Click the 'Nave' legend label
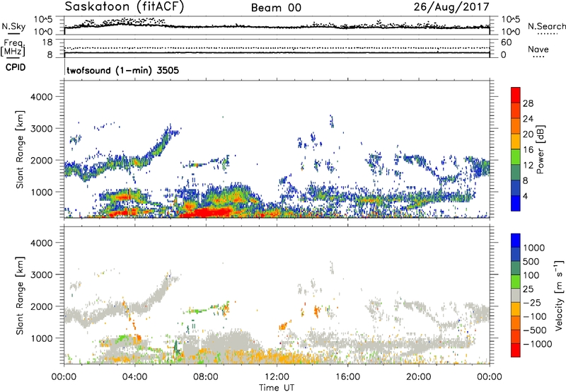The width and height of the screenshot is (566, 392). click(538, 49)
